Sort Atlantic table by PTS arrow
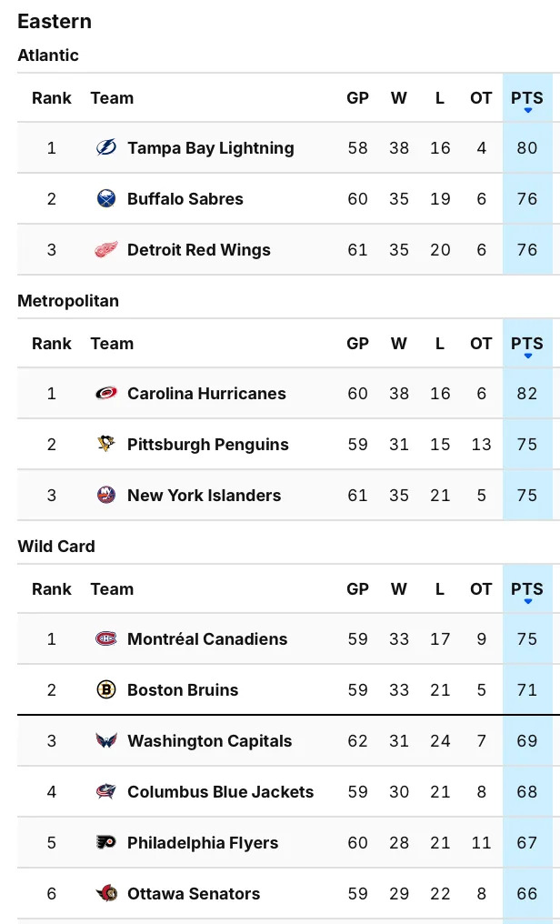The height and width of the screenshot is (924, 560). pos(527,111)
